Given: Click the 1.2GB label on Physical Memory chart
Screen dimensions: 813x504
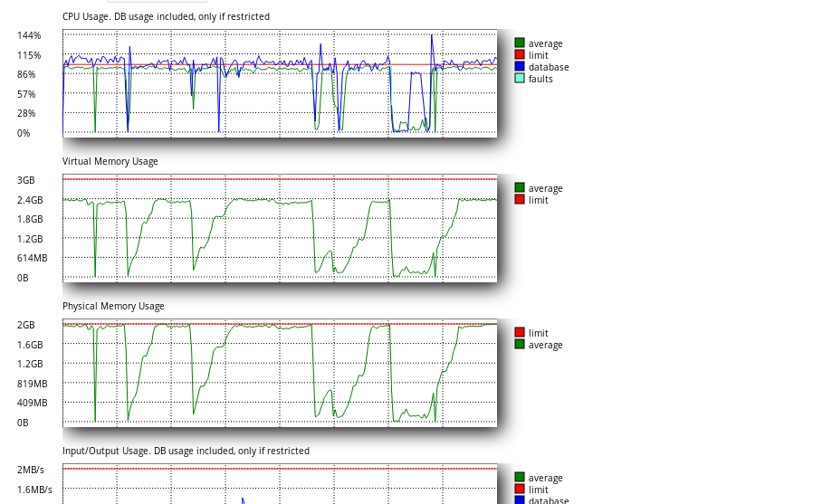Looking at the screenshot, I should tap(30, 364).
